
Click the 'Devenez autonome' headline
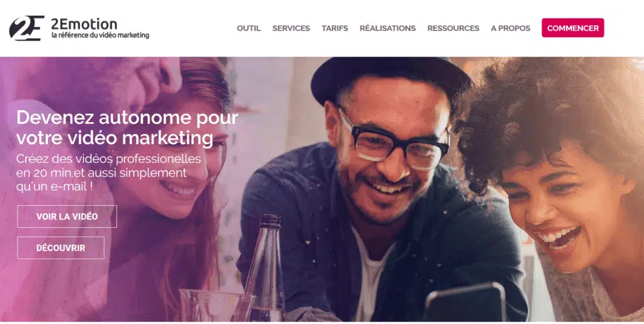(127, 128)
